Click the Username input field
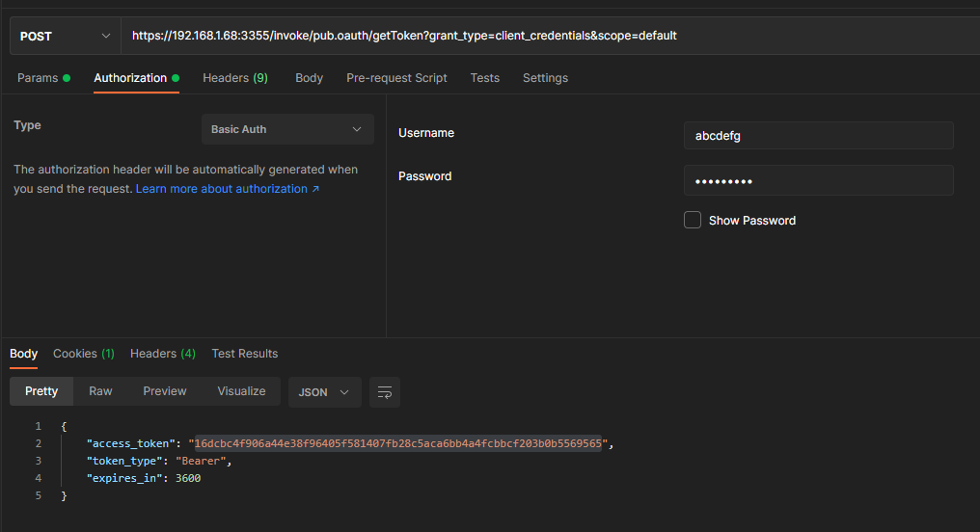Image resolution: width=980 pixels, height=532 pixels. [818, 136]
